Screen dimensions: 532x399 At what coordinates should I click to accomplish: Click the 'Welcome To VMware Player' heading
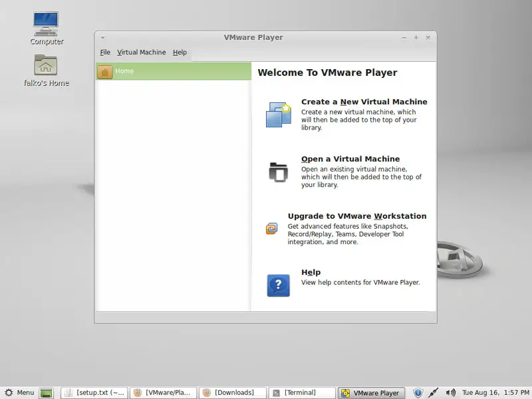click(327, 72)
